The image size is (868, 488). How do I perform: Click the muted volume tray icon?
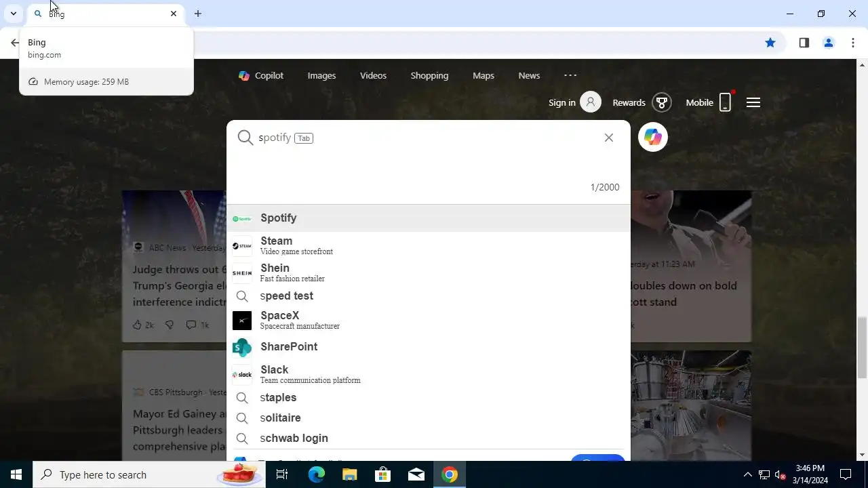tap(781, 474)
